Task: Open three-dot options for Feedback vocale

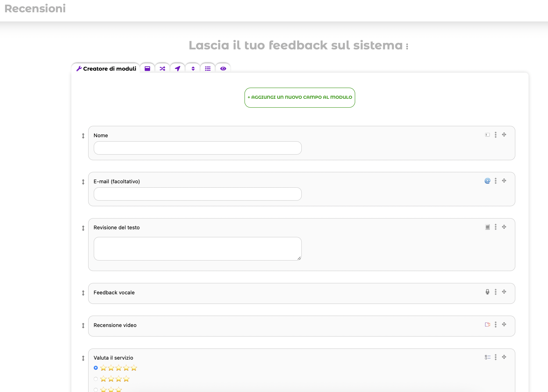Action: [495, 292]
